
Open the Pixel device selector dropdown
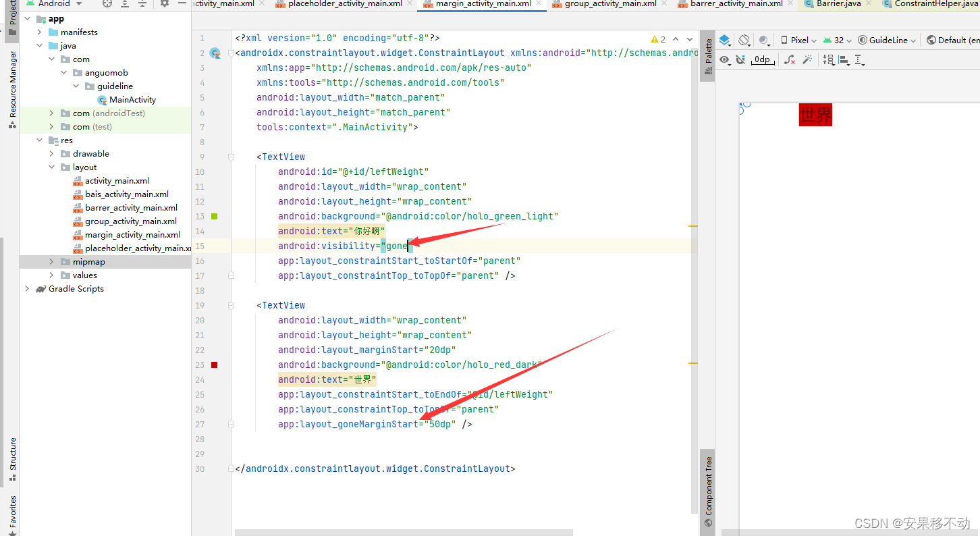pyautogui.click(x=798, y=40)
